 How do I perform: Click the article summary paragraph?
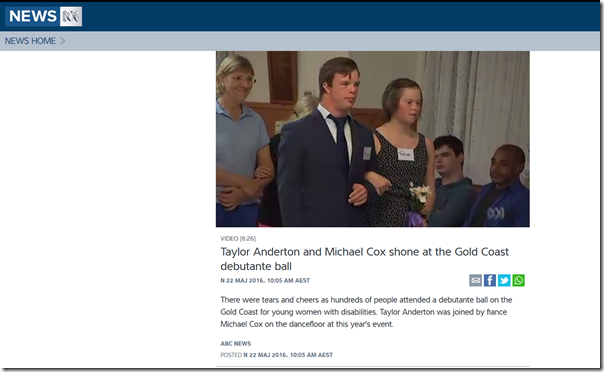366,312
